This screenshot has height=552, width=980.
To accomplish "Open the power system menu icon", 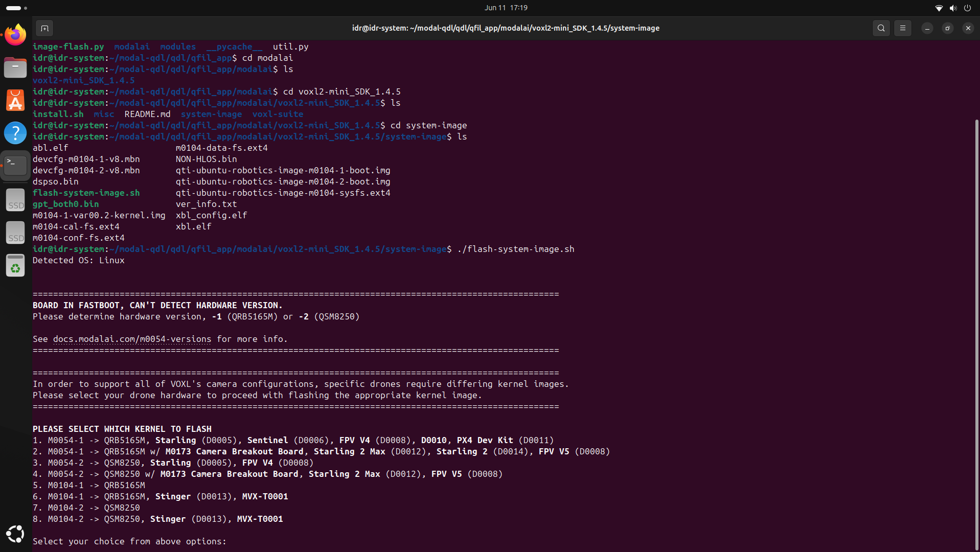I will click(967, 8).
